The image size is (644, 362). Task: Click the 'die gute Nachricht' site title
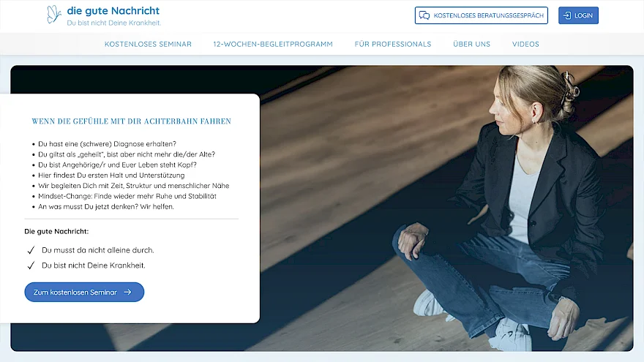[113, 11]
